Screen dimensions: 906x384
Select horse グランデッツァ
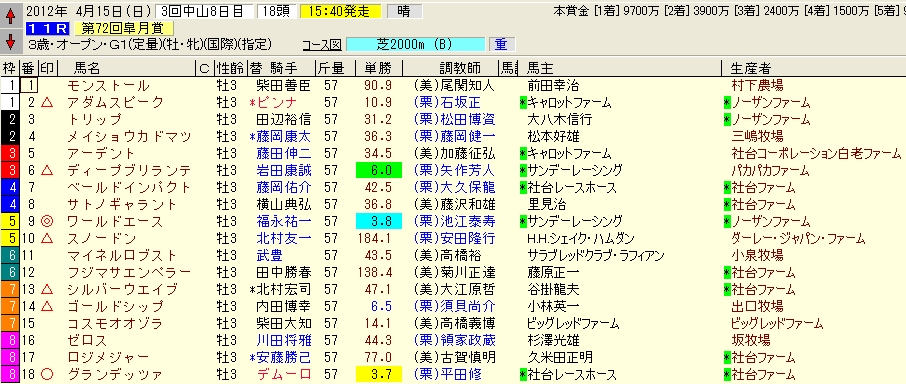(115, 374)
